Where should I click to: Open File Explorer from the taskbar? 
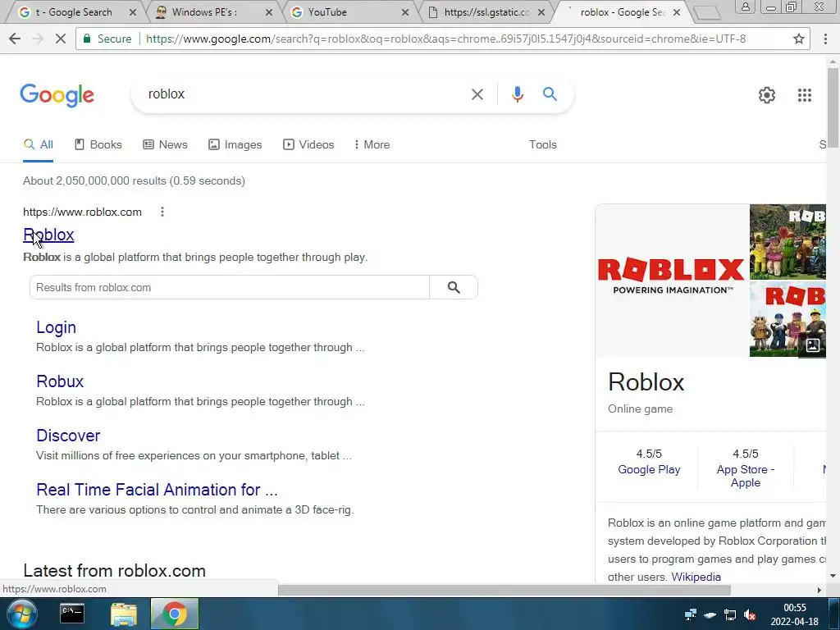tap(124, 614)
